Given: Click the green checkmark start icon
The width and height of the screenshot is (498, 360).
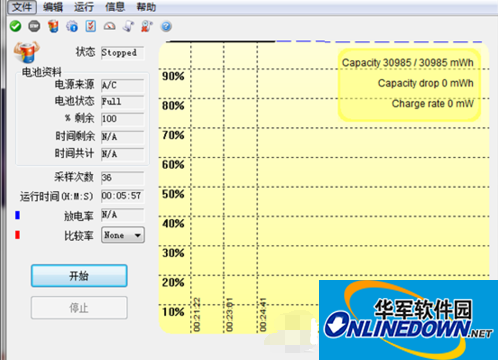Looking at the screenshot, I should click(x=15, y=26).
